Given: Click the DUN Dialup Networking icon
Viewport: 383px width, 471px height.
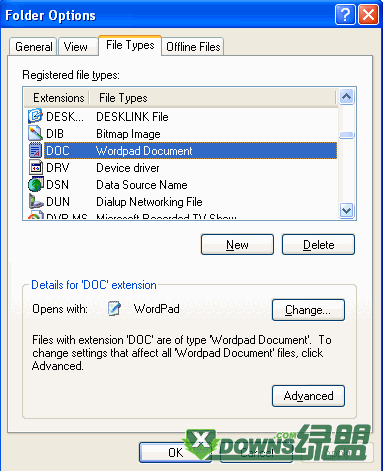Looking at the screenshot, I should (36, 201).
